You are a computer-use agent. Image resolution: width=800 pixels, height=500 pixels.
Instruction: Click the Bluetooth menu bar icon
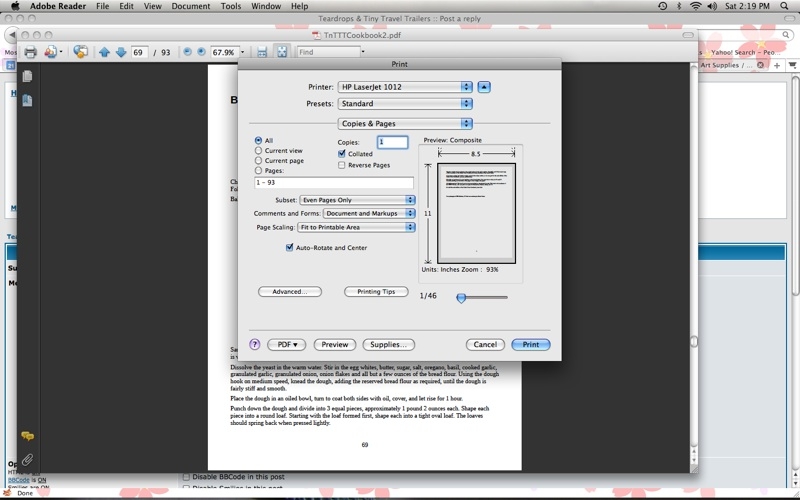pos(679,6)
